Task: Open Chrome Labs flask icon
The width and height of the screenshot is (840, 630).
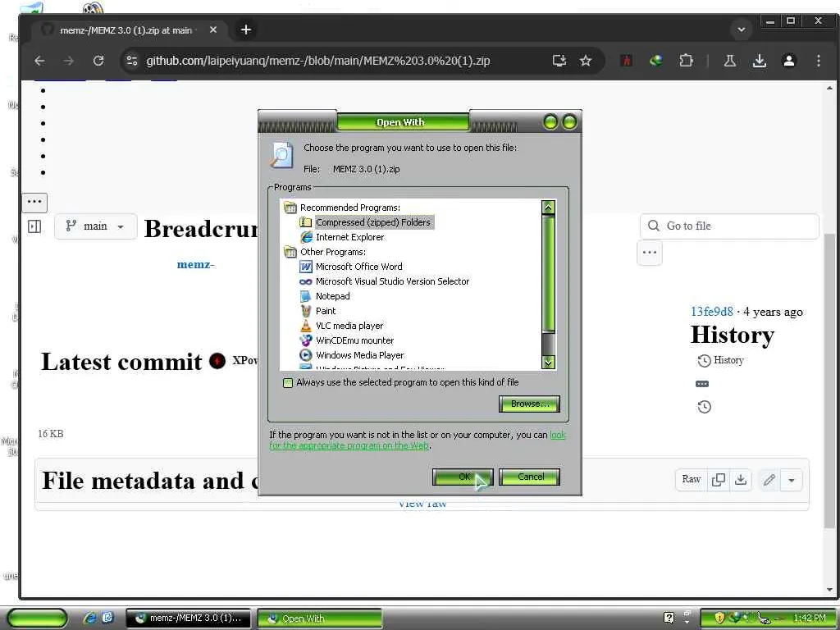Action: (729, 61)
